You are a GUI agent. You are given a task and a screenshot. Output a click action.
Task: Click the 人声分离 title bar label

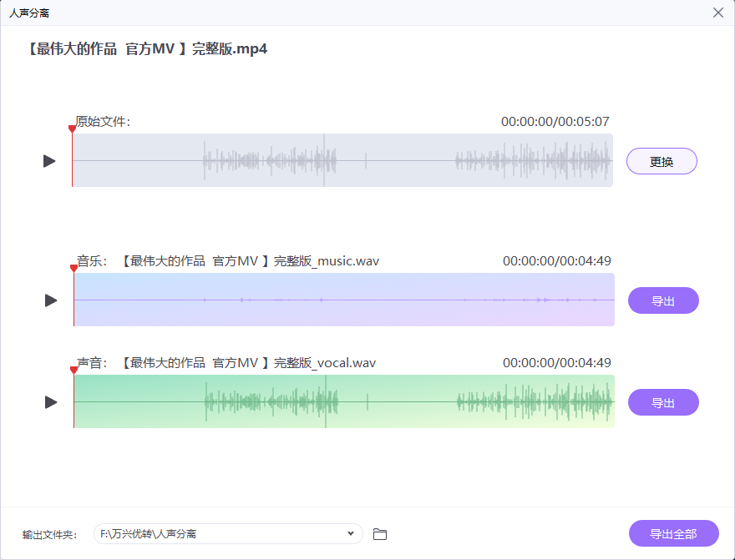[x=31, y=13]
